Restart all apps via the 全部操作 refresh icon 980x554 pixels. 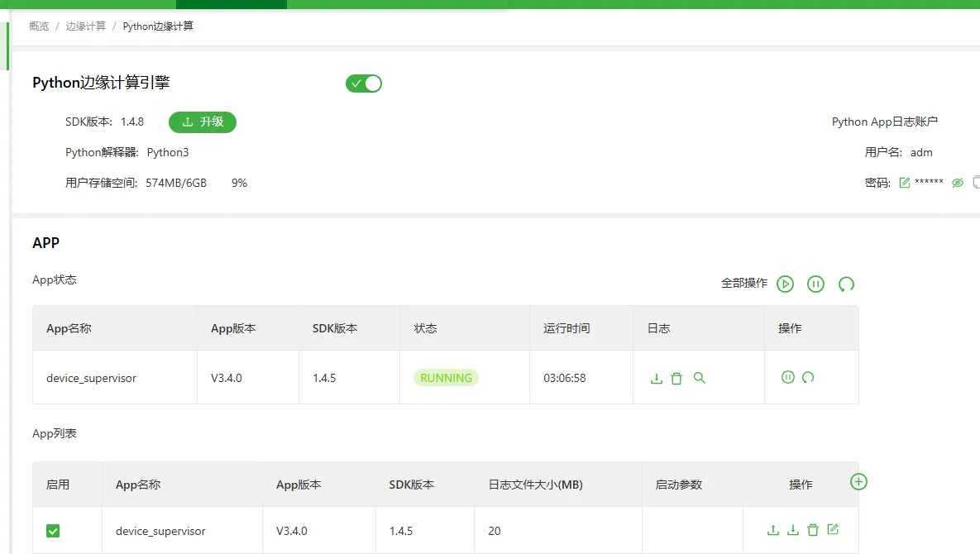click(846, 284)
